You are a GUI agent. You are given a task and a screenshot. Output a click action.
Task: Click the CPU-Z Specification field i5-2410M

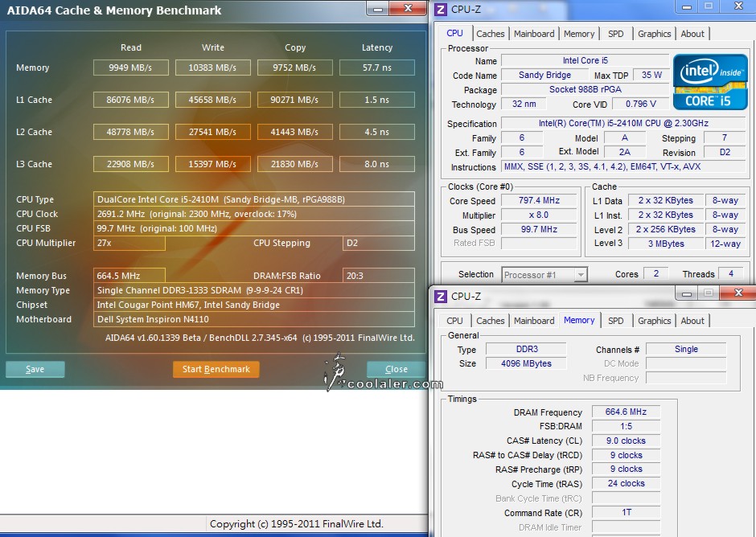[624, 123]
